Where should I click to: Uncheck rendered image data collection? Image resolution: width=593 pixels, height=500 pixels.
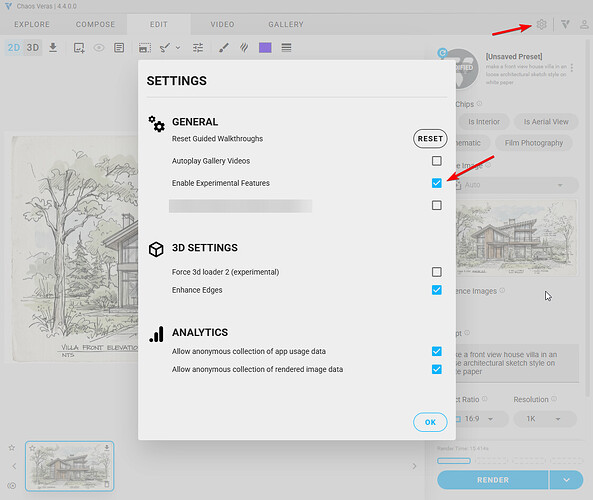436,370
